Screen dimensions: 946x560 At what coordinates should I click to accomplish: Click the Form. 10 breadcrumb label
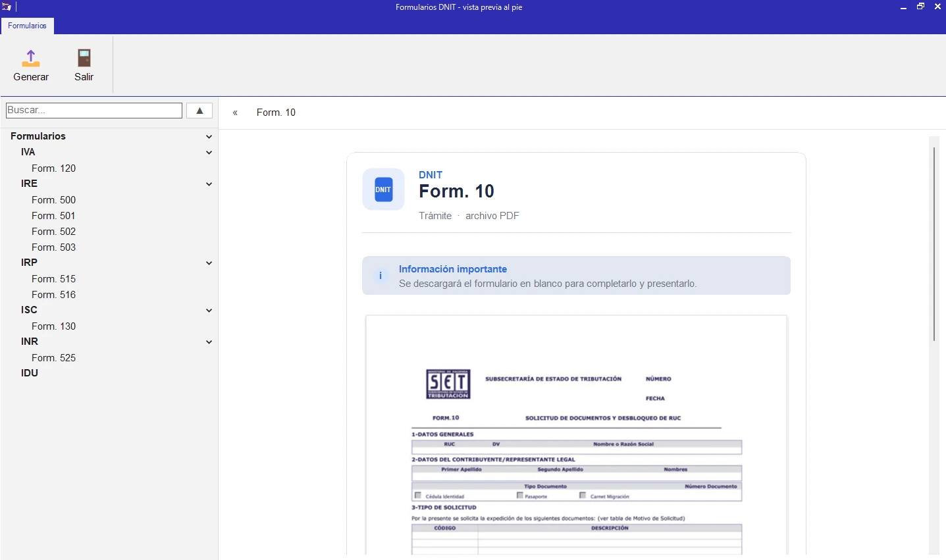[x=276, y=113]
